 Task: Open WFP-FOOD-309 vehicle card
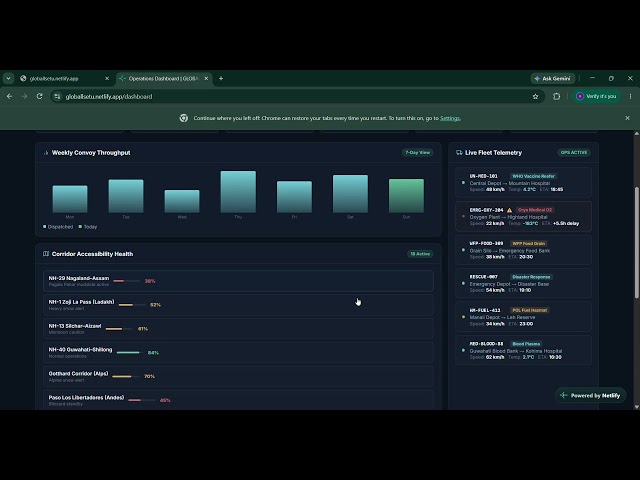[523, 250]
